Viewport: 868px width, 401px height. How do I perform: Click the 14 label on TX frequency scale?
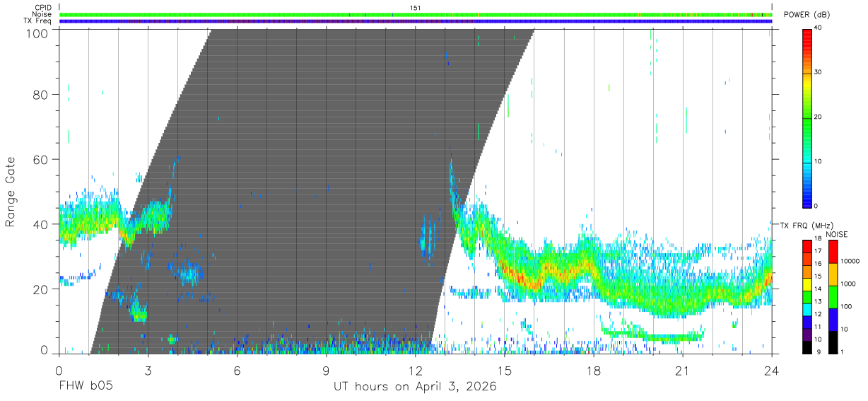pyautogui.click(x=817, y=289)
